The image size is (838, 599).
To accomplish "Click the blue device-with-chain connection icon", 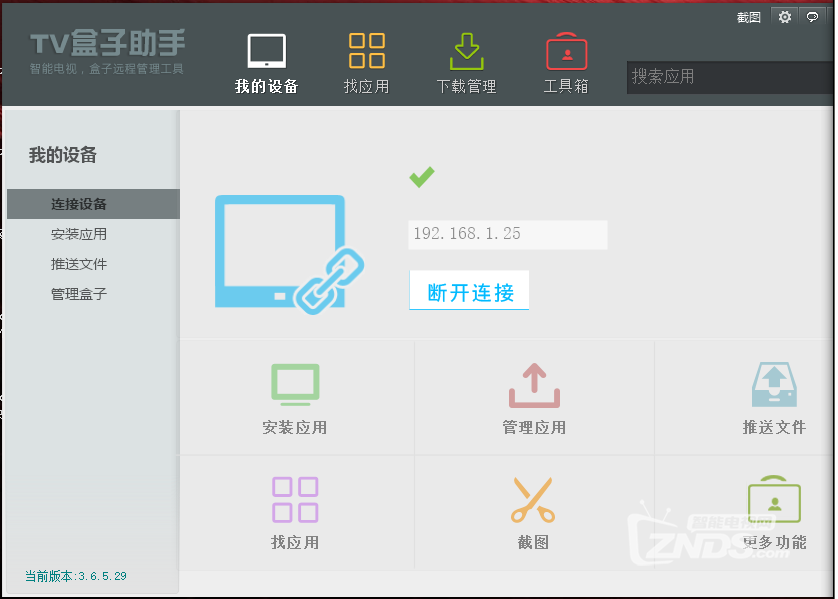I will point(290,254).
